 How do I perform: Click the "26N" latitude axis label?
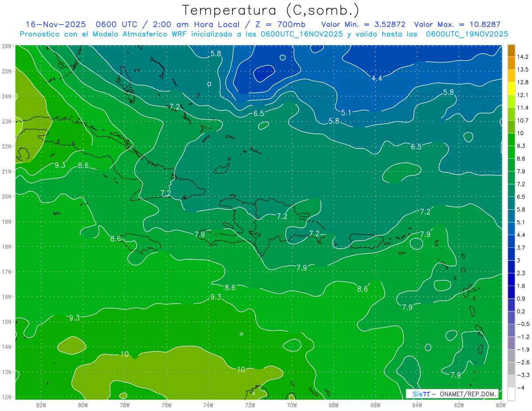pyautogui.click(x=7, y=46)
